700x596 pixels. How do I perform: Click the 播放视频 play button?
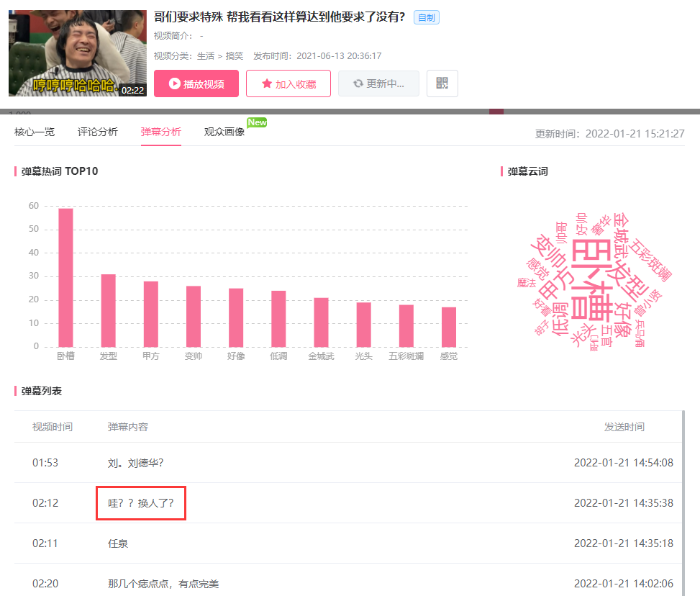[x=196, y=83]
